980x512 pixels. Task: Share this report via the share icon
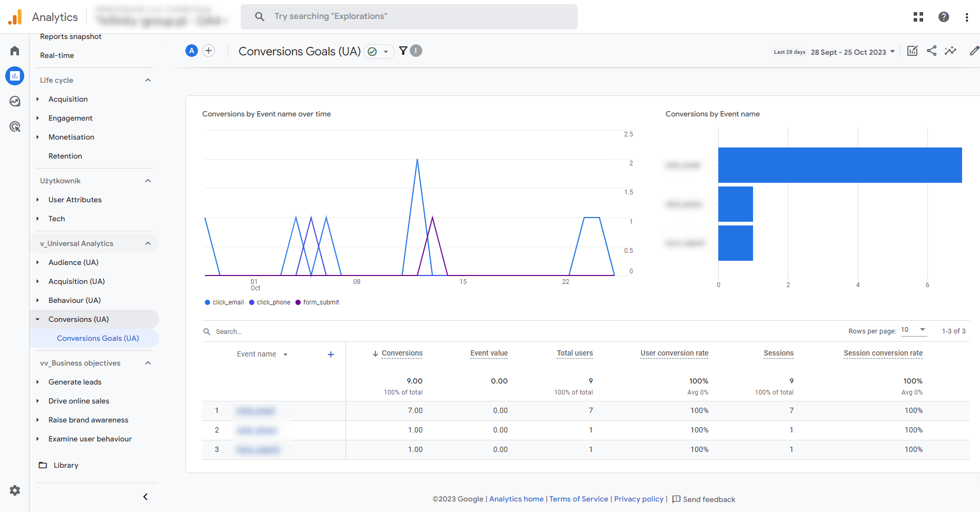point(932,51)
